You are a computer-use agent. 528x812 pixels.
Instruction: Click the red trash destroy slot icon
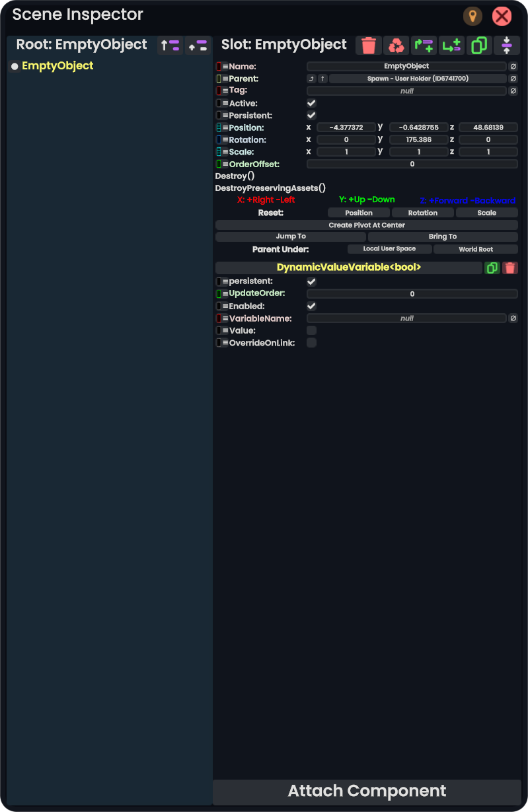369,45
